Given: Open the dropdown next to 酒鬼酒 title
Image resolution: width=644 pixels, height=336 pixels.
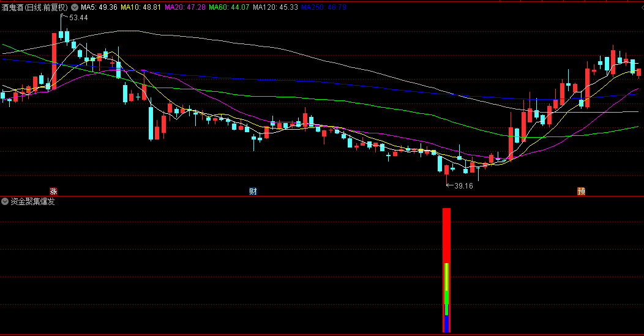Looking at the screenshot, I should pos(75,7).
